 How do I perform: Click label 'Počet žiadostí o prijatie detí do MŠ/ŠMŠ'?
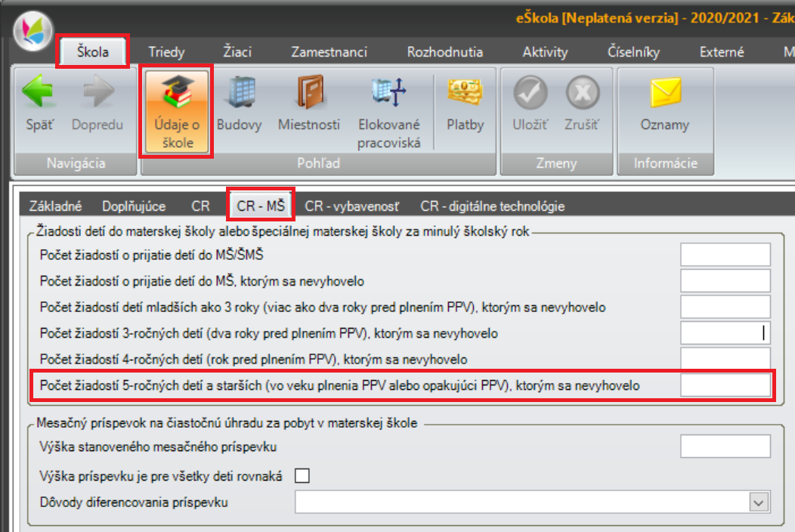[152, 255]
